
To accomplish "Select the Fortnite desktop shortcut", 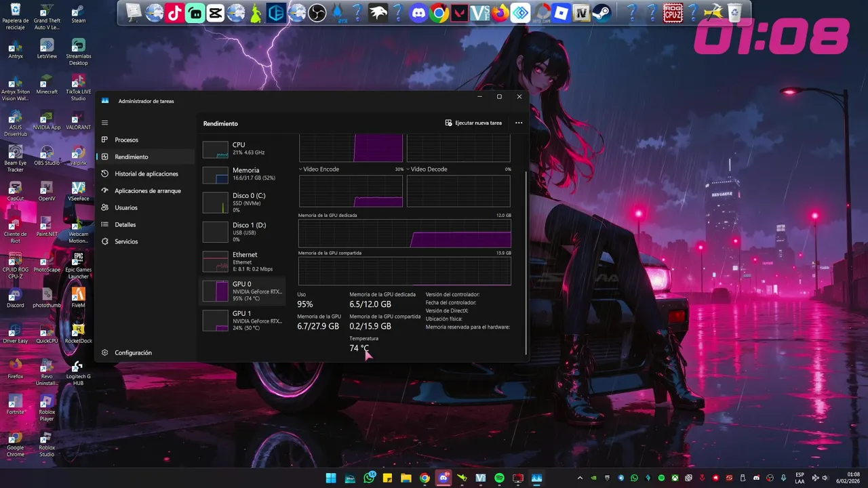I will [16, 404].
